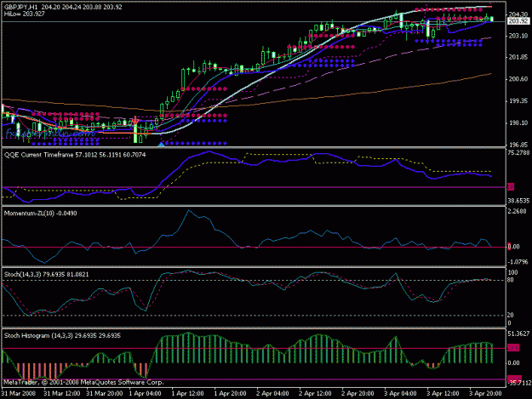Viewport: 532px width, 399px height.
Task: Click the 31 Mar 2008 time label
Action: pyautogui.click(x=19, y=393)
